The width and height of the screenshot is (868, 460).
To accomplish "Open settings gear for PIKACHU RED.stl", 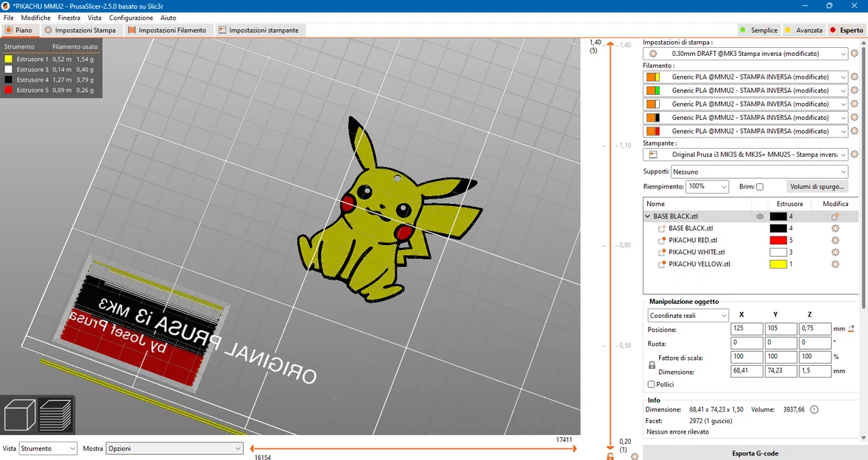I will [x=835, y=240].
